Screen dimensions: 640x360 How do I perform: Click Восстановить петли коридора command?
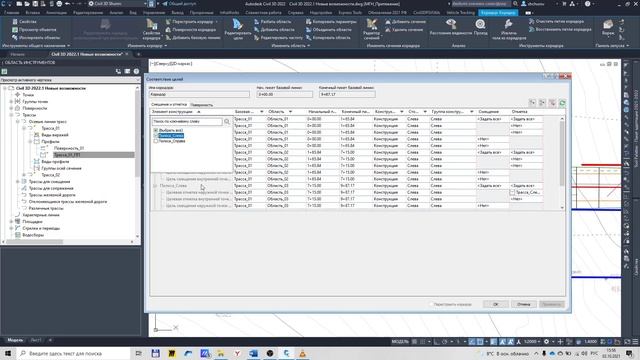coord(560,29)
